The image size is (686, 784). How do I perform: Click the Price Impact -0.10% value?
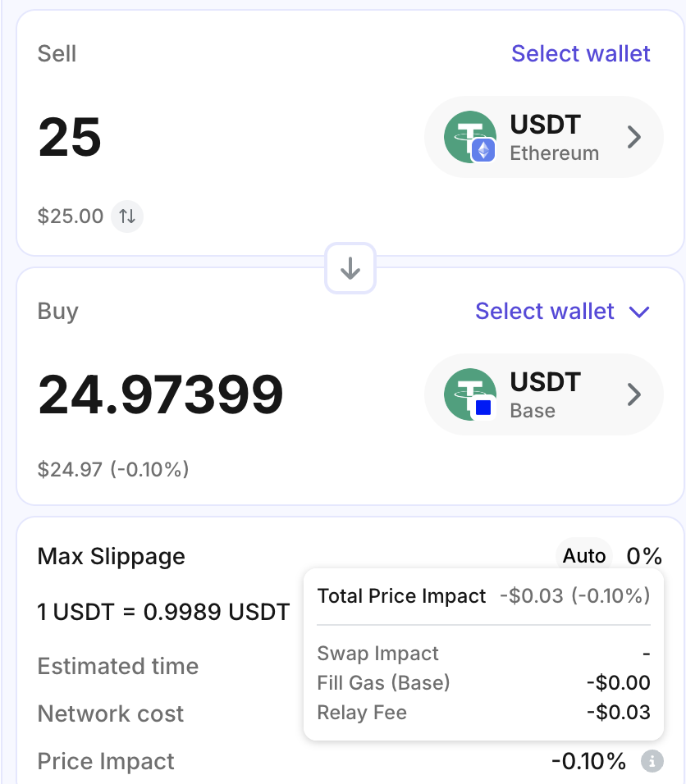click(x=588, y=761)
